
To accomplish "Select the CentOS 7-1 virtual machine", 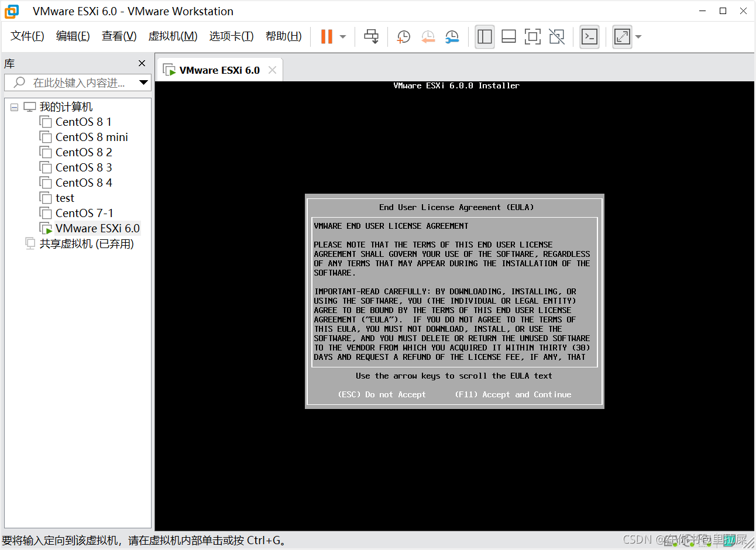I will pyautogui.click(x=84, y=213).
